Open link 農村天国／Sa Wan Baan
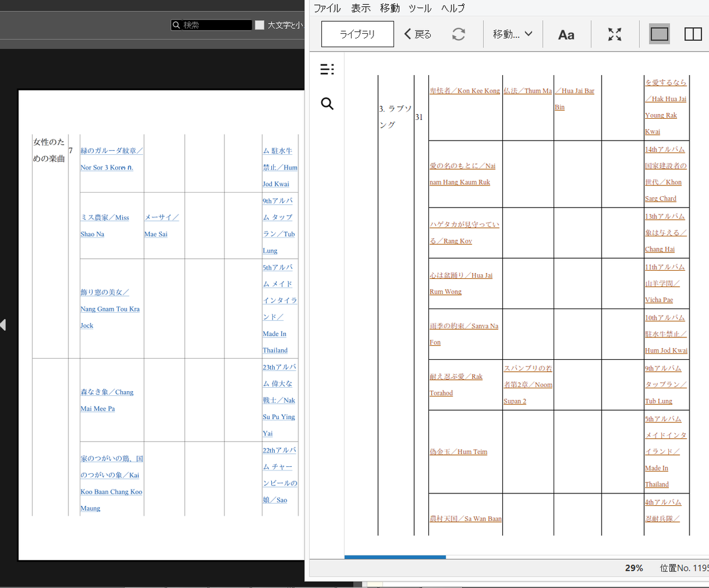This screenshot has height=588, width=709. click(x=466, y=519)
